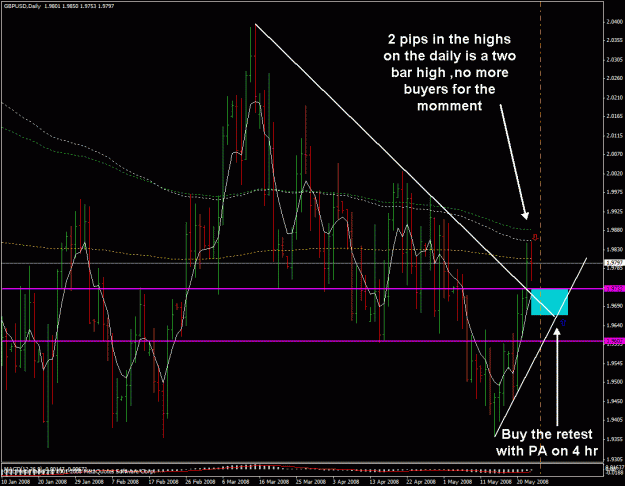
Task: Click the 2.0400 price axis label
Action: pyautogui.click(x=614, y=21)
